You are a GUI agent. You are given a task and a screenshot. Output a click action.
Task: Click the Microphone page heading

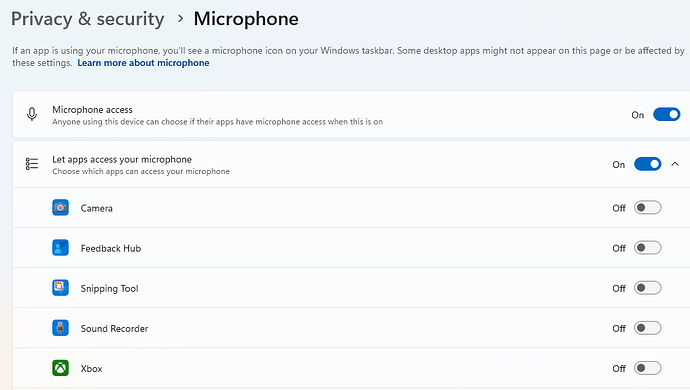pyautogui.click(x=246, y=19)
